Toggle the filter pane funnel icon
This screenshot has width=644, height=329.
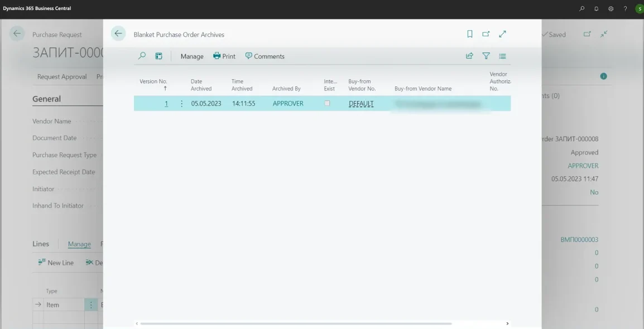(486, 56)
